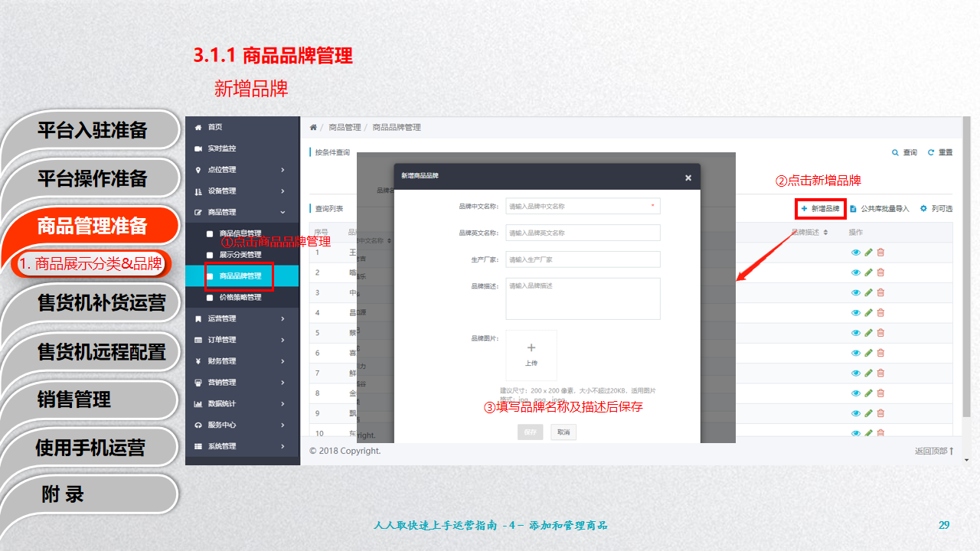Click the 设备管理 sidebar icon
This screenshot has height=551, width=980.
(198, 191)
